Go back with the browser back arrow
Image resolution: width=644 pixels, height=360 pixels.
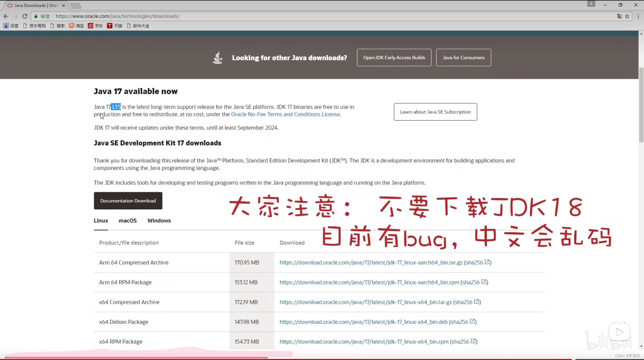pyautogui.click(x=6, y=16)
